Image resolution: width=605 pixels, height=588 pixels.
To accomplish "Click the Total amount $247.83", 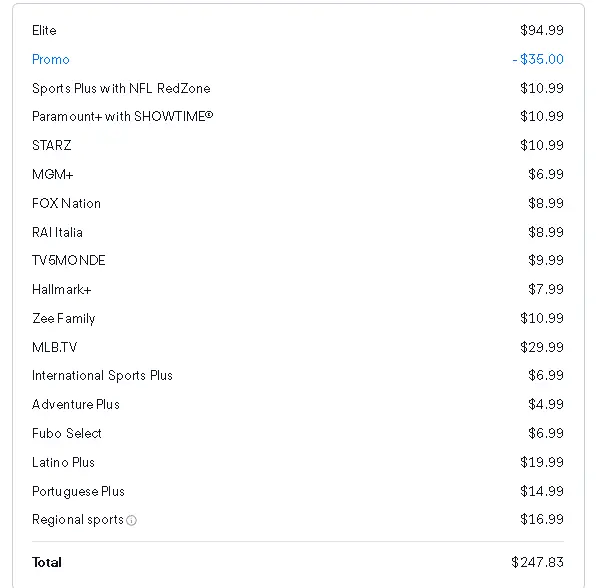I will coord(537,562).
